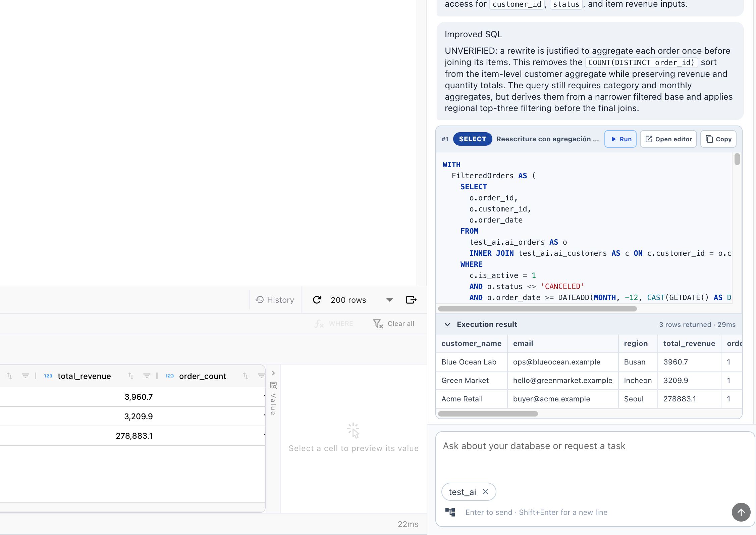Click the horizontal scrollbar of the SQL code
Image resolution: width=756 pixels, height=535 pixels.
click(537, 309)
